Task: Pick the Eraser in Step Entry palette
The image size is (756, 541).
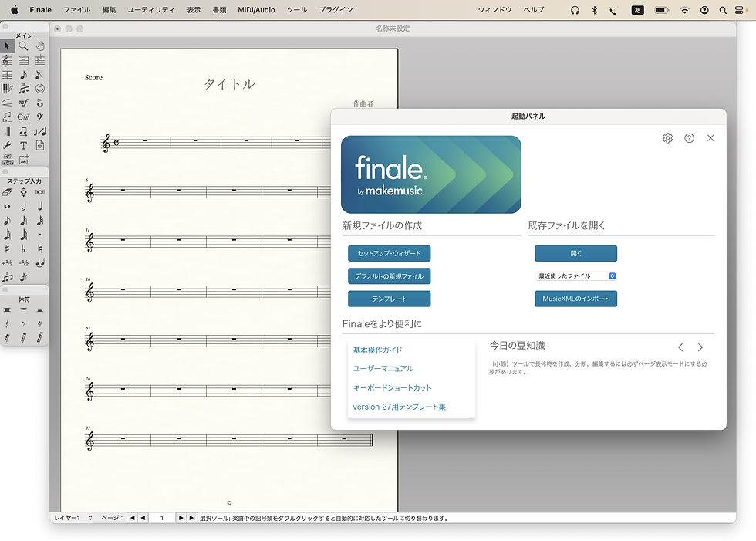Action: (7, 192)
